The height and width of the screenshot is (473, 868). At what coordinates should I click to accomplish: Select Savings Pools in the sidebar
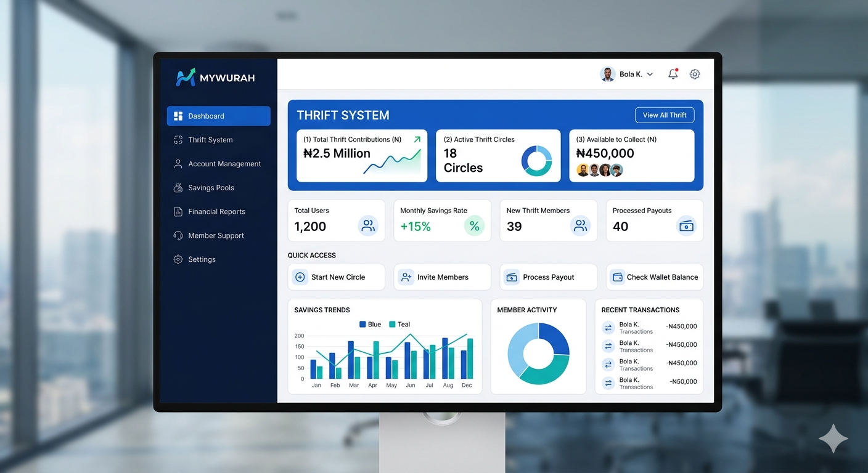[x=211, y=188]
